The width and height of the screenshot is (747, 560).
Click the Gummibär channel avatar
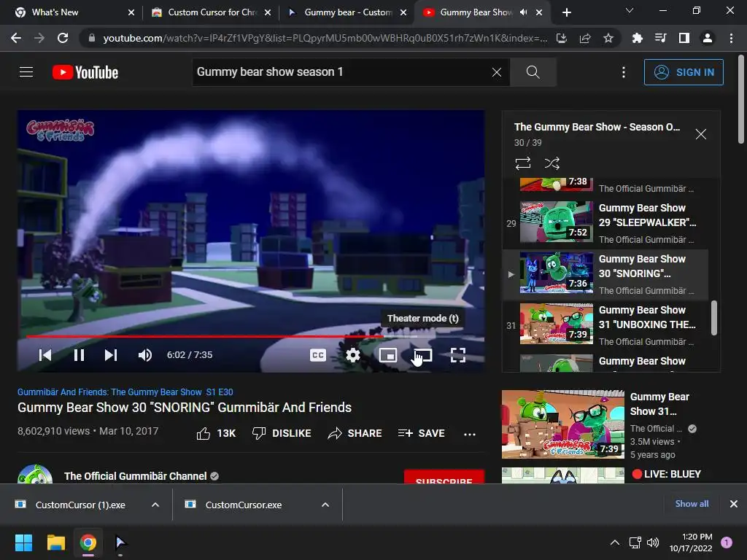pos(35,475)
